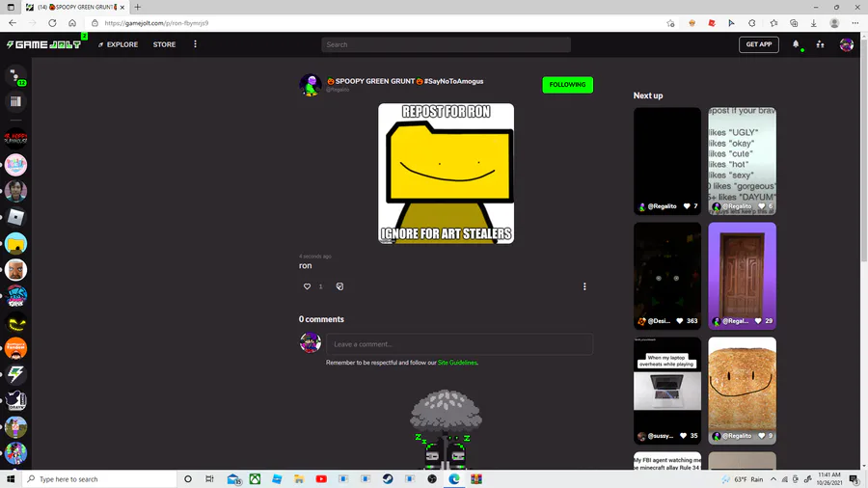Click the post author's avatar

310,85
